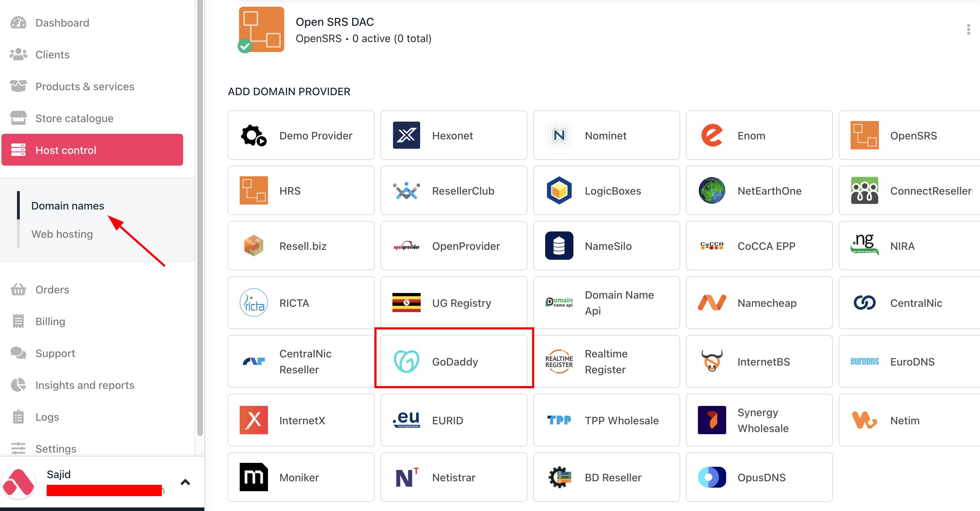Click the NetEarthOne globe icon
980x511 pixels.
pos(712,190)
